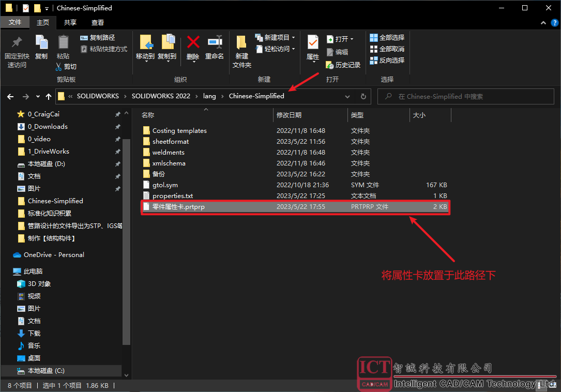This screenshot has height=392, width=561.
Task: Click Select all (全部选择)
Action: coord(387,38)
